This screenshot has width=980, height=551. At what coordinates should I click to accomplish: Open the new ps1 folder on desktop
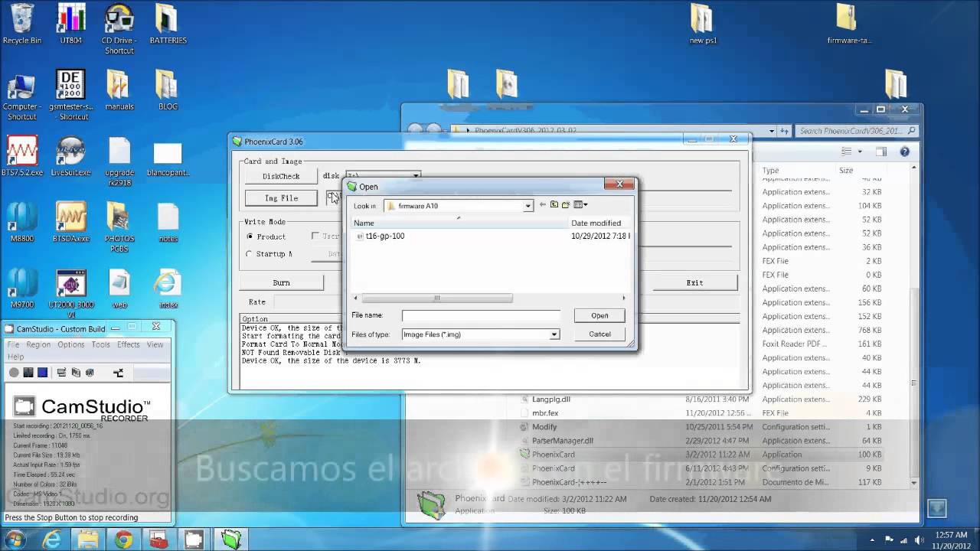tap(702, 23)
